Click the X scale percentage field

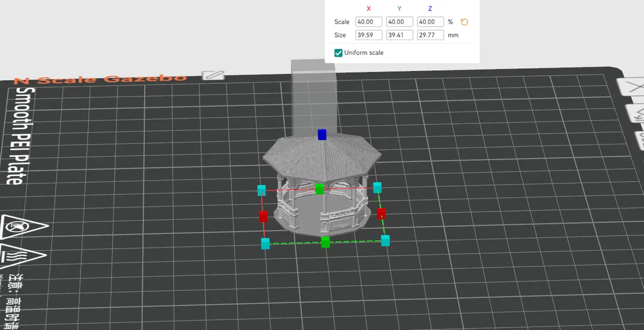coord(368,22)
